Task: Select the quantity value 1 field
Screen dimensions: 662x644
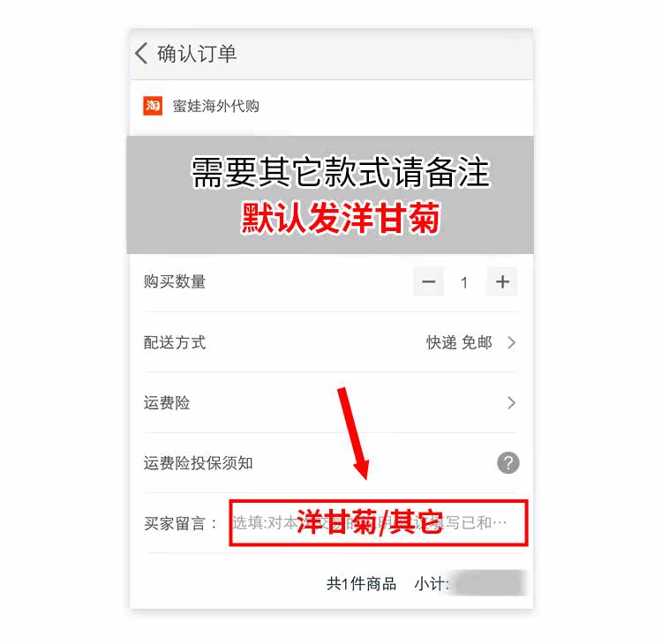Action: coord(464,282)
